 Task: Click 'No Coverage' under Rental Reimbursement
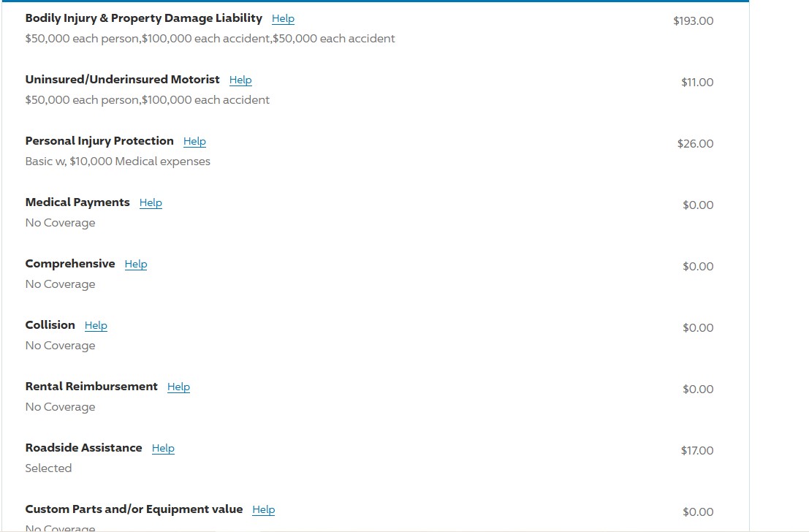61,407
